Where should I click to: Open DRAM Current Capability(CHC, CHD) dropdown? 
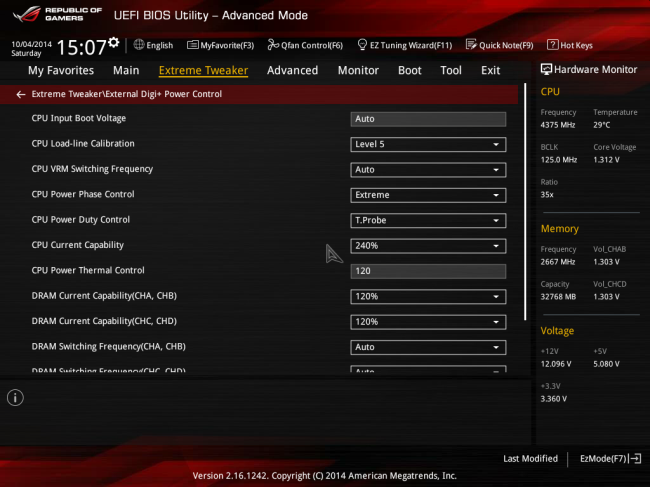pos(428,322)
